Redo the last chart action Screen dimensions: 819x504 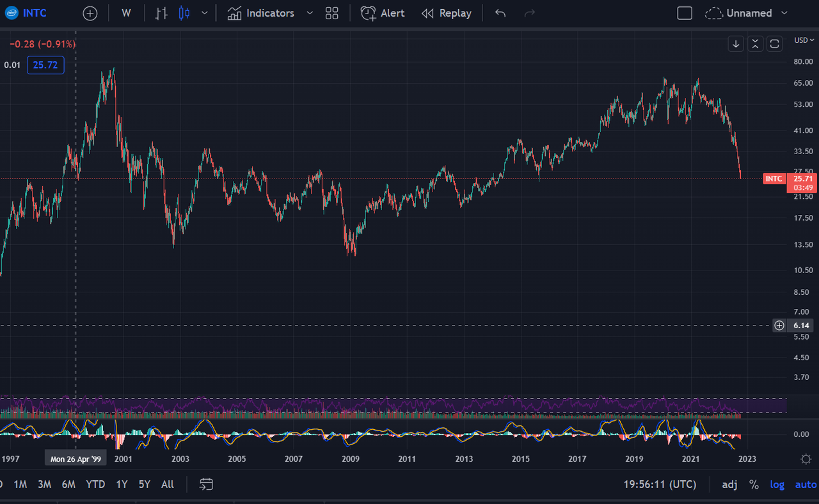tap(529, 13)
